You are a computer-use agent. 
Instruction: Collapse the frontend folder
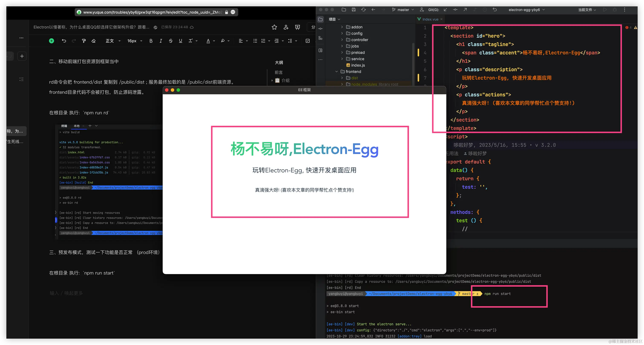coord(336,72)
